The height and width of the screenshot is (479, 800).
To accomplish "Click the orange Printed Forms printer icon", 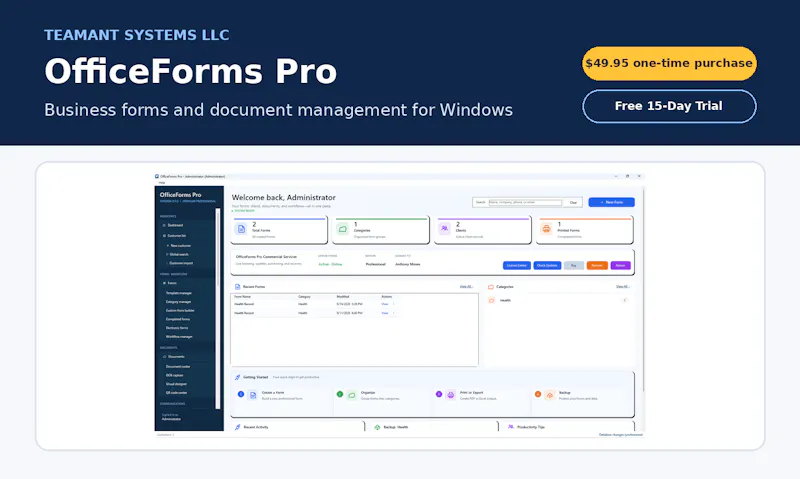I will click(546, 229).
